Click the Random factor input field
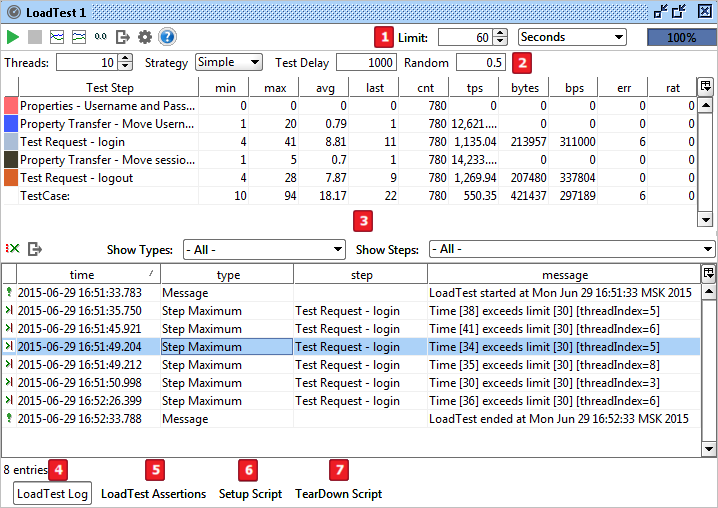The width and height of the screenshot is (718, 508). [481, 63]
